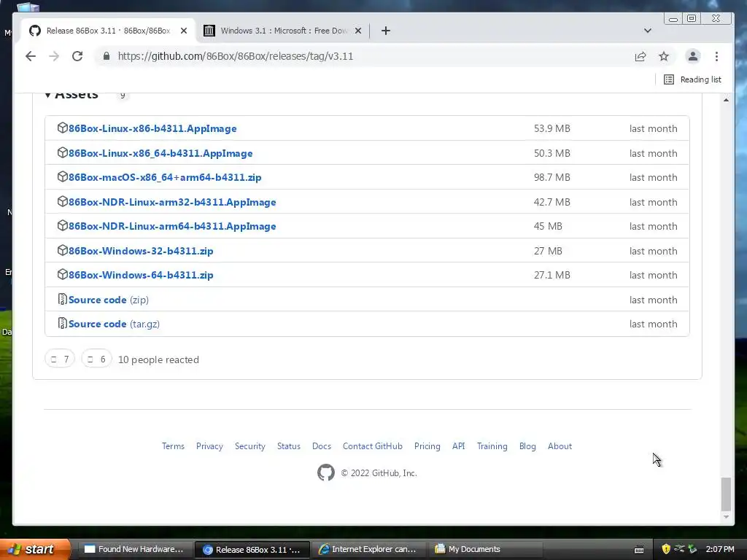
Task: Open the About footer link
Action: pos(560,446)
